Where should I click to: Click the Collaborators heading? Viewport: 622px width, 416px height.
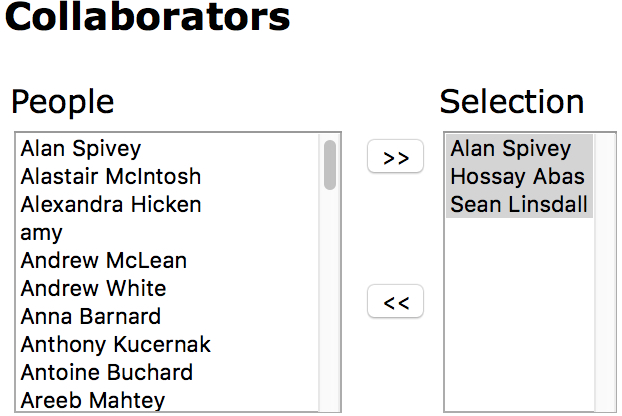point(148,17)
